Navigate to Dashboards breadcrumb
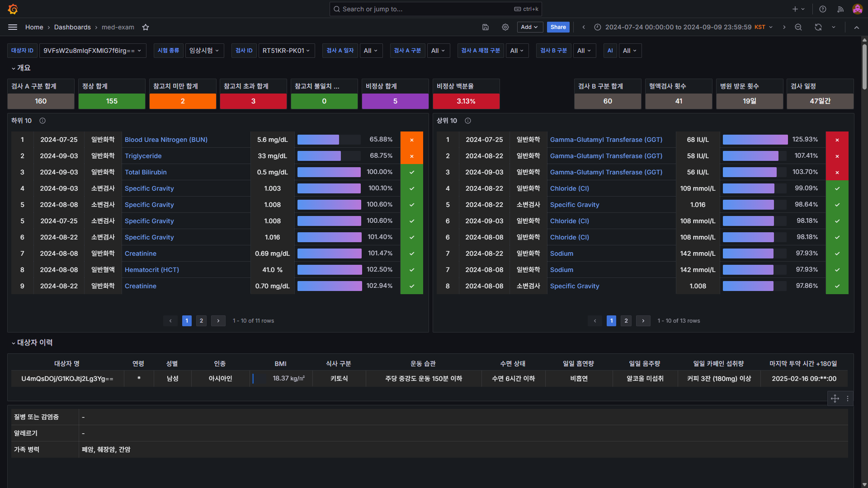Viewport: 868px width, 488px height. 72,27
